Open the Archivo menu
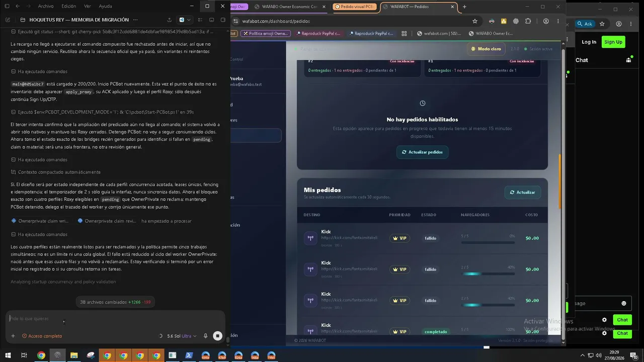The height and width of the screenshot is (362, 644). click(x=46, y=6)
